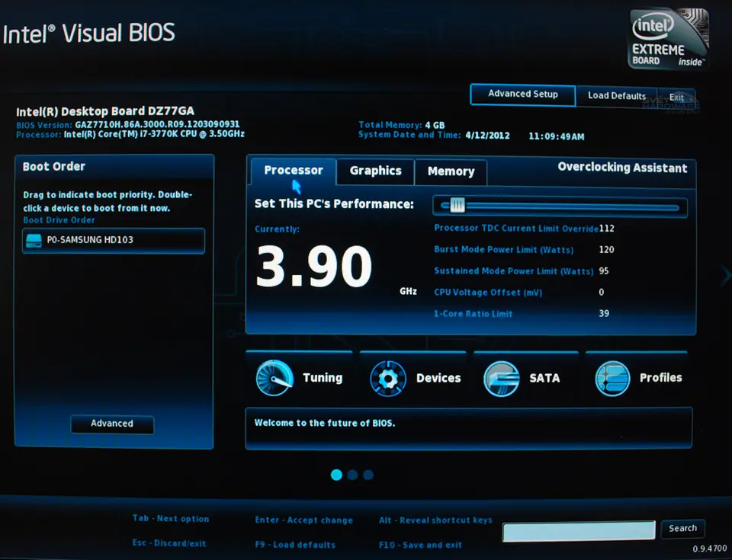Select the first page indicator dot
Image resolution: width=732 pixels, height=560 pixels.
click(x=336, y=475)
